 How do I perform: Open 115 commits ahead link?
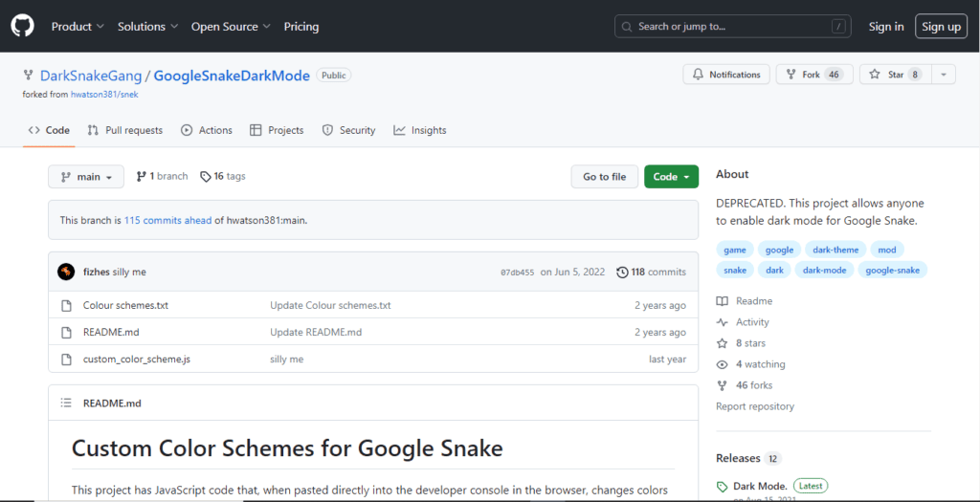167,220
